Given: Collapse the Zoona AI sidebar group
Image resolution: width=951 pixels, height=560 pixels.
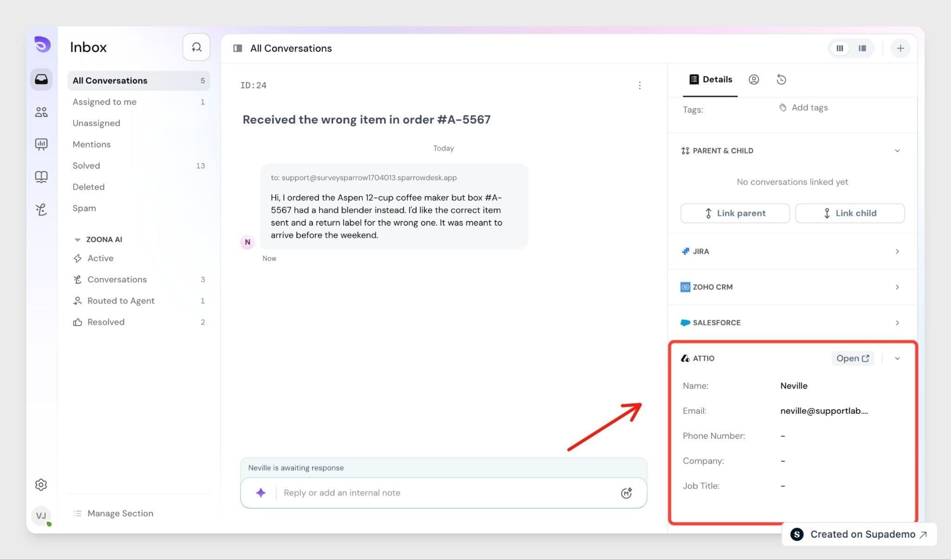Looking at the screenshot, I should pyautogui.click(x=78, y=240).
